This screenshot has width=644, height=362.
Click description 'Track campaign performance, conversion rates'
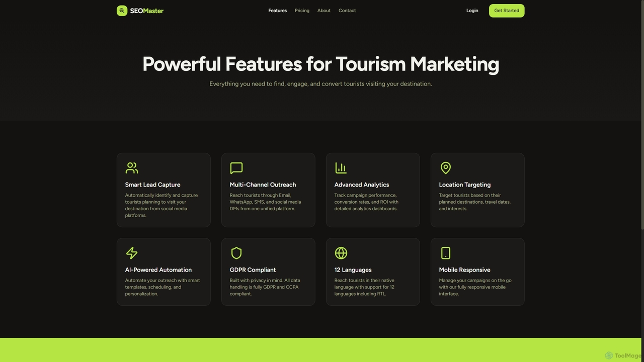(x=366, y=202)
